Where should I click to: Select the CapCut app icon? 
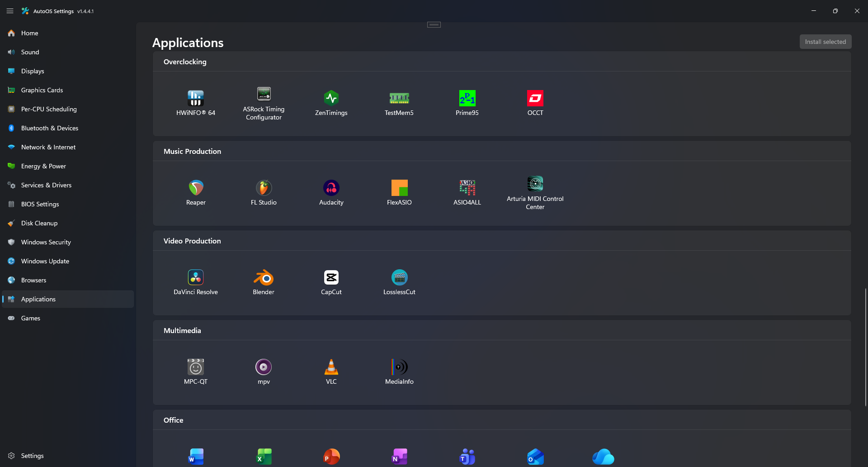pos(331,277)
